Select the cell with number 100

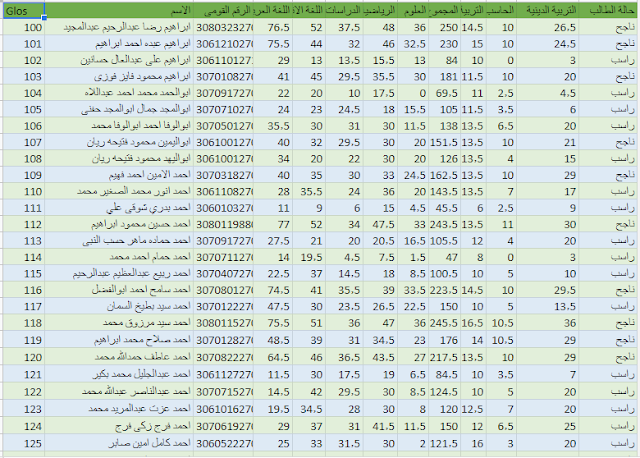click(x=24, y=27)
